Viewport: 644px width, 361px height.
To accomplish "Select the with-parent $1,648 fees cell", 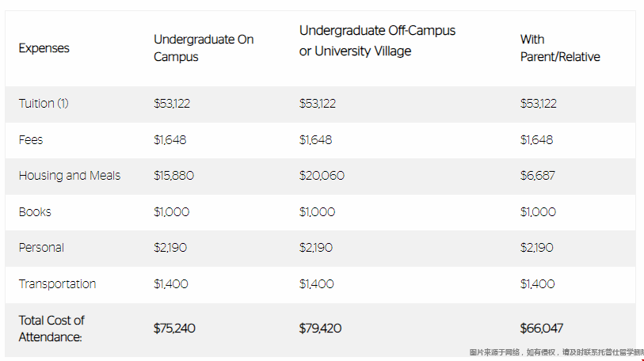I will (x=536, y=139).
